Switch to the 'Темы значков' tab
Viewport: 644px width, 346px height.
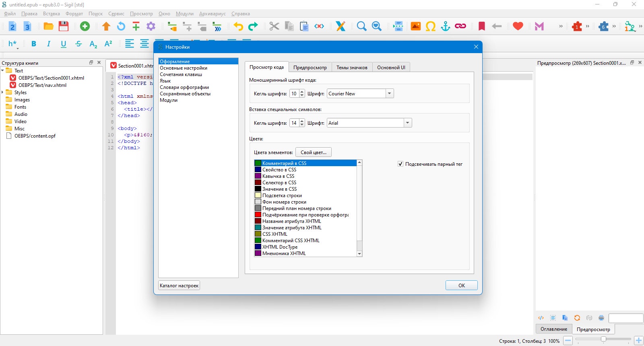[352, 68]
